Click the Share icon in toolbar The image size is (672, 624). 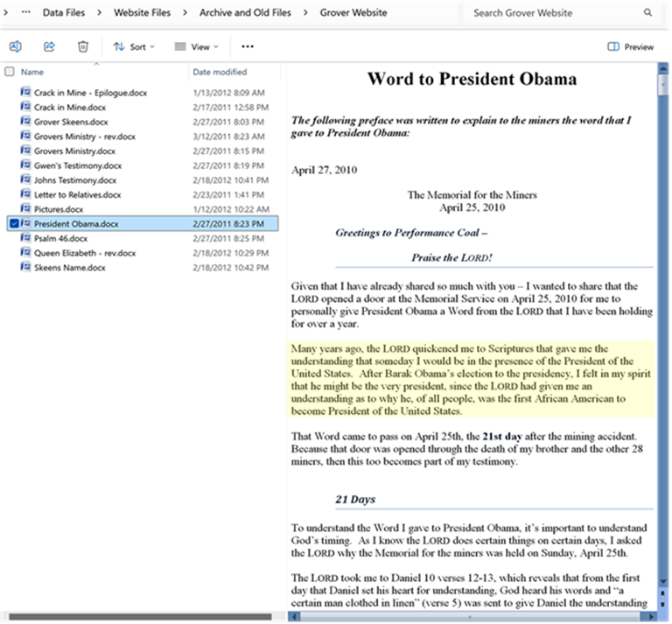click(49, 46)
